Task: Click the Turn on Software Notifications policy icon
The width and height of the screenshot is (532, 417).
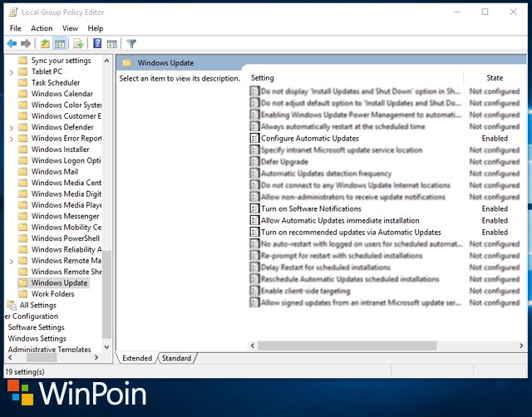Action: click(x=254, y=208)
